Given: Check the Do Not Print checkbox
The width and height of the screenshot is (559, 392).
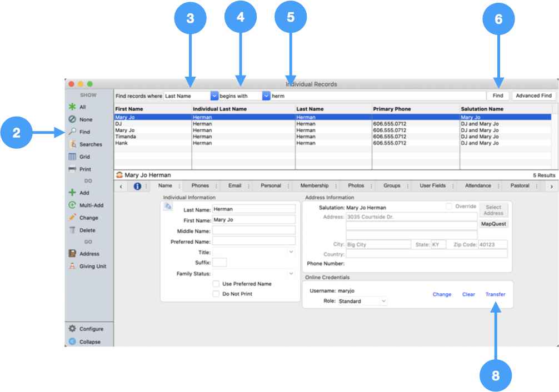Looking at the screenshot, I should point(216,294).
